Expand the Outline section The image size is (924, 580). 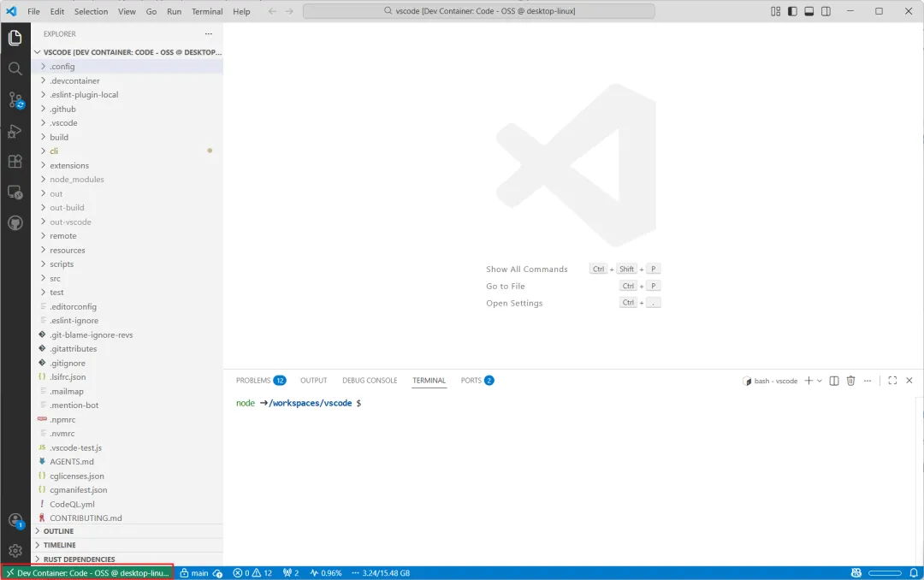pyautogui.click(x=127, y=531)
